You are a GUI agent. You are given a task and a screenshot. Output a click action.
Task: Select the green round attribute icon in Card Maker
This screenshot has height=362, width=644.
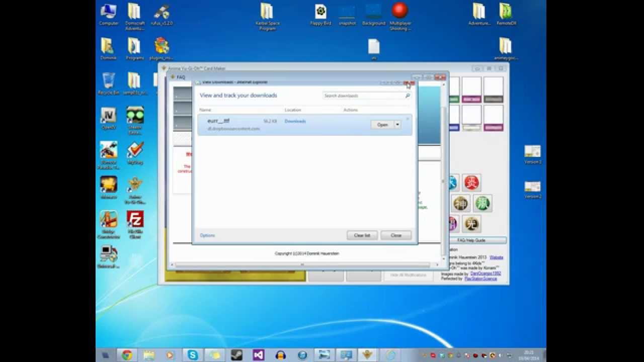coord(483,203)
